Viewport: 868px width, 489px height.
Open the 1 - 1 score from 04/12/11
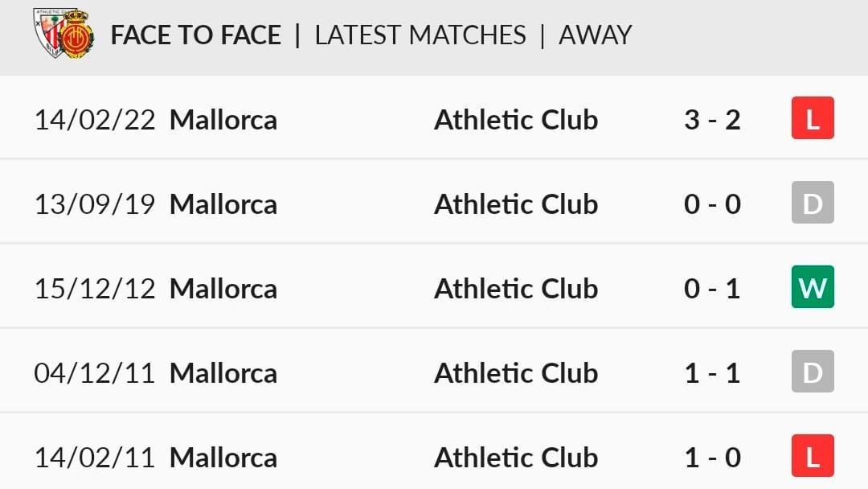coord(712,373)
